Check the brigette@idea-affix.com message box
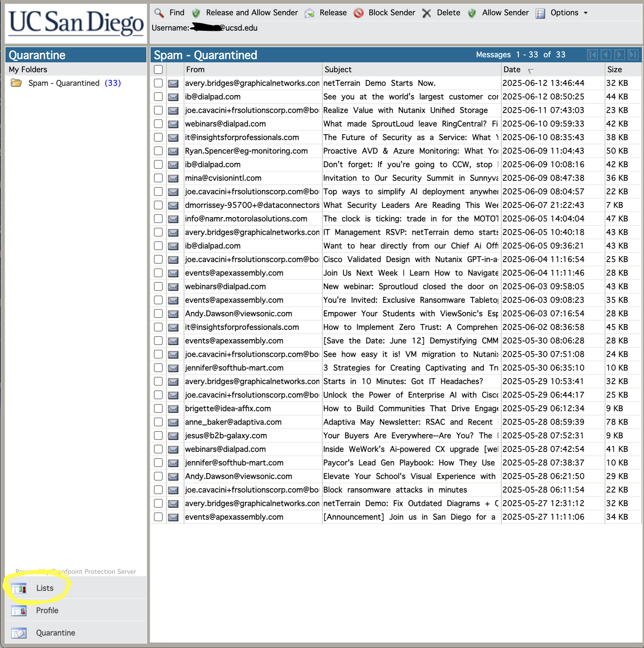 (158, 408)
